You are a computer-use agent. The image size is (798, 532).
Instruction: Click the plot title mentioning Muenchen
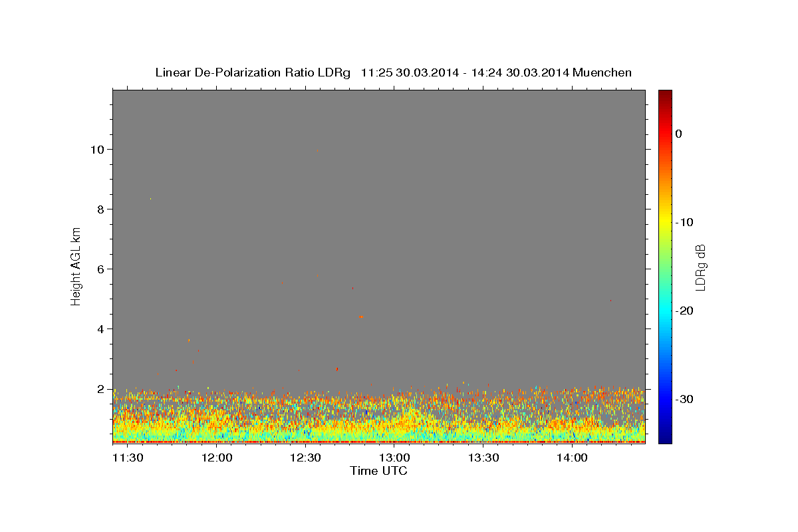tap(393, 72)
